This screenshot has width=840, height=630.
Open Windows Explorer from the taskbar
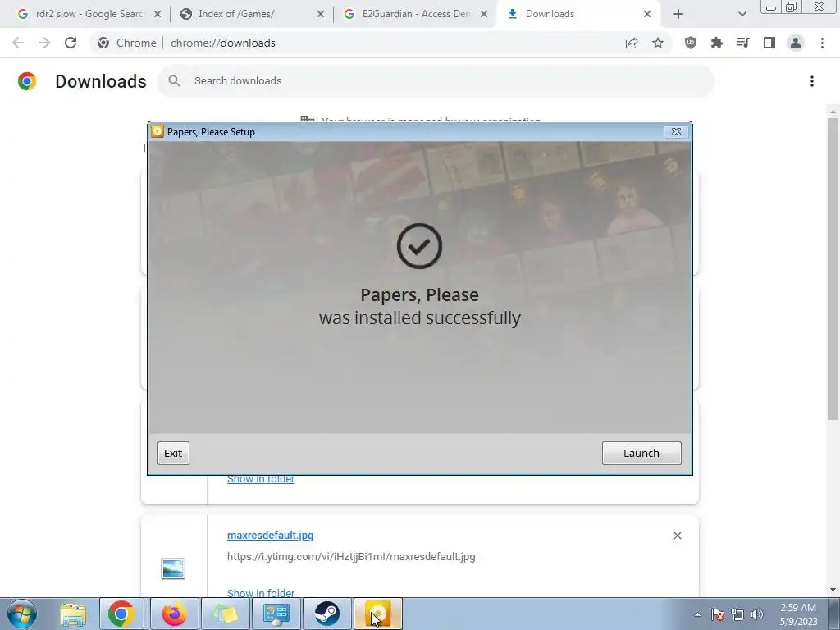tap(73, 614)
